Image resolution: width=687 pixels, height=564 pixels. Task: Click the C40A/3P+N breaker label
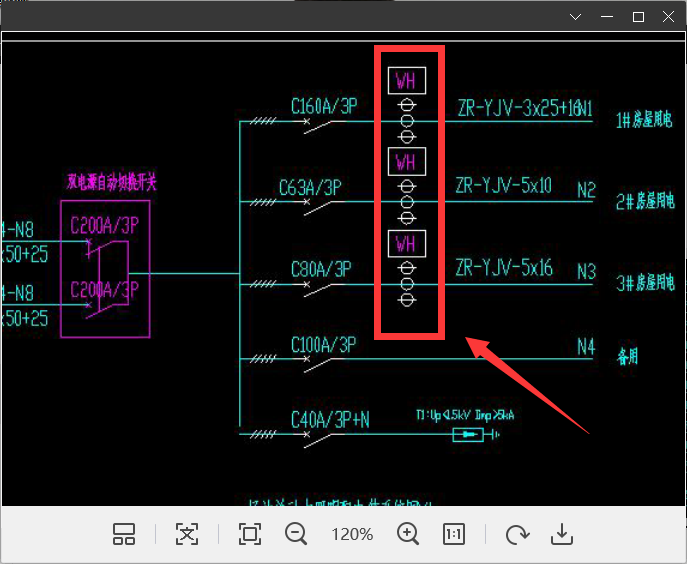330,420
